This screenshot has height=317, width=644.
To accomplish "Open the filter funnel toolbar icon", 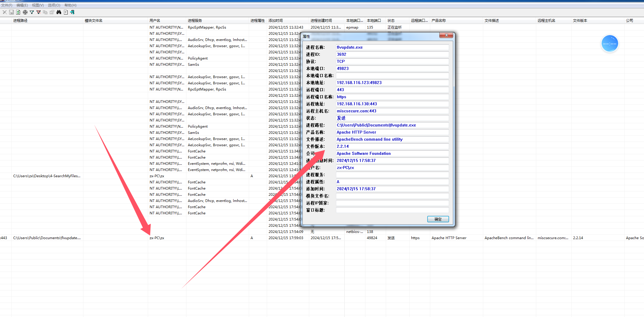I will tap(32, 12).
